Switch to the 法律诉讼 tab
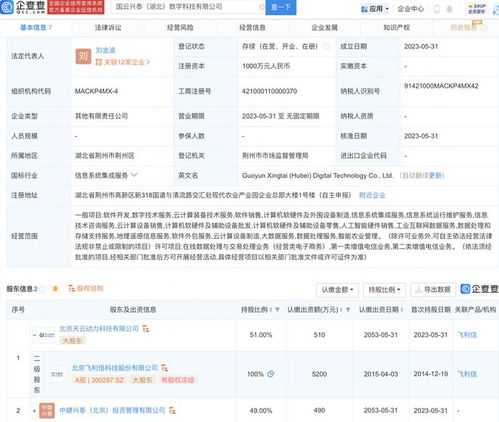This screenshot has width=499, height=422. click(x=108, y=28)
